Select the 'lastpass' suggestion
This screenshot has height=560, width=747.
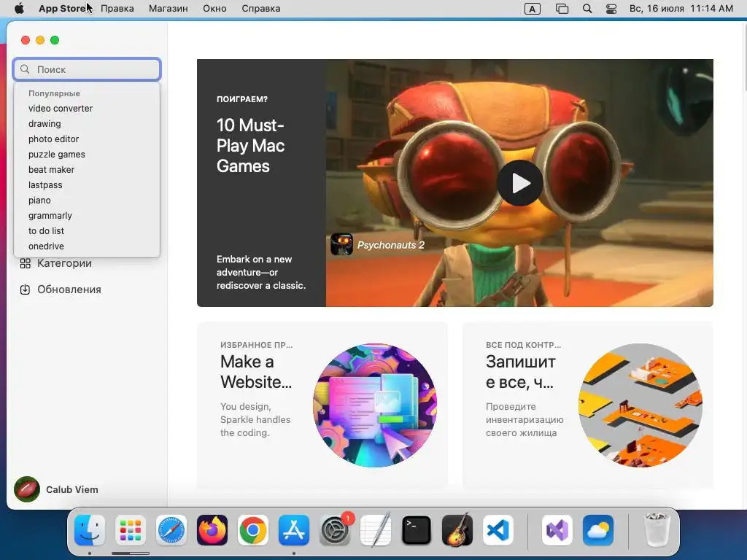pyautogui.click(x=87, y=184)
